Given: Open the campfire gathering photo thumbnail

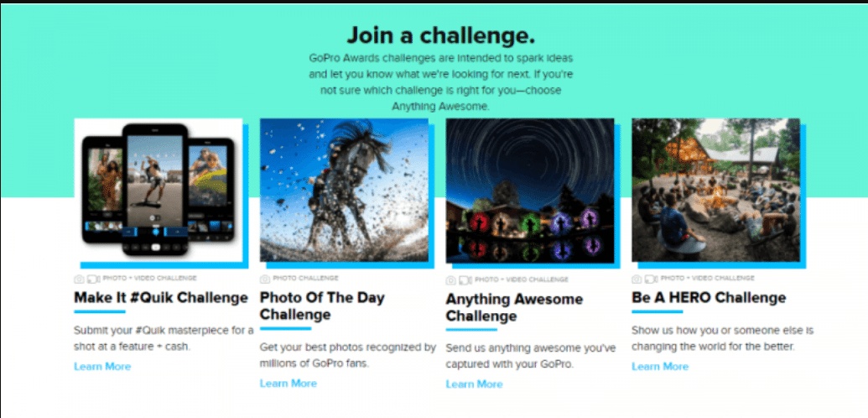Looking at the screenshot, I should tap(715, 191).
